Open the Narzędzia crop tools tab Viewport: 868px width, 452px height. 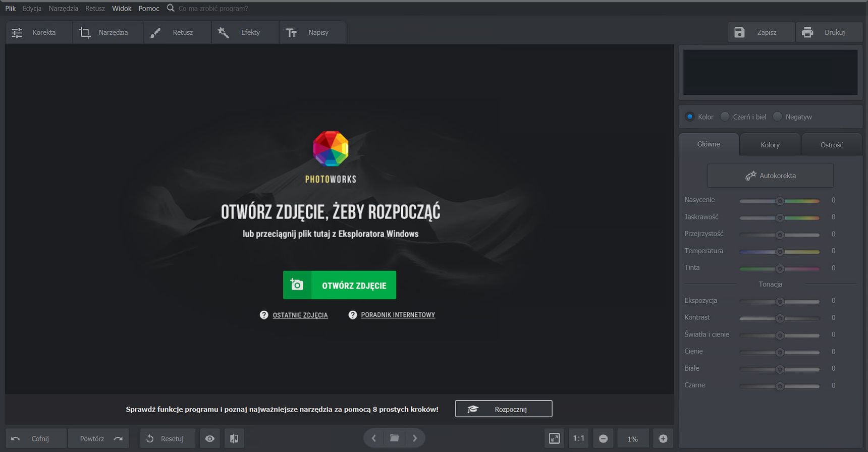coord(108,32)
